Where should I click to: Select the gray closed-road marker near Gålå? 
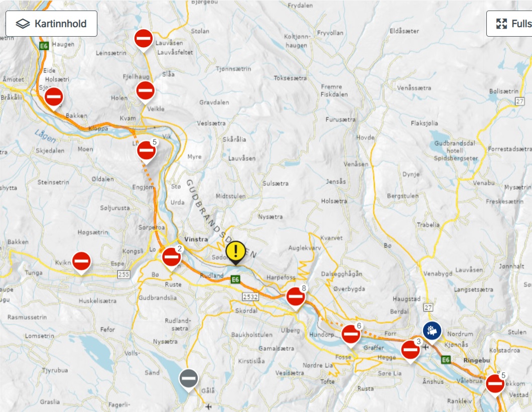click(189, 380)
